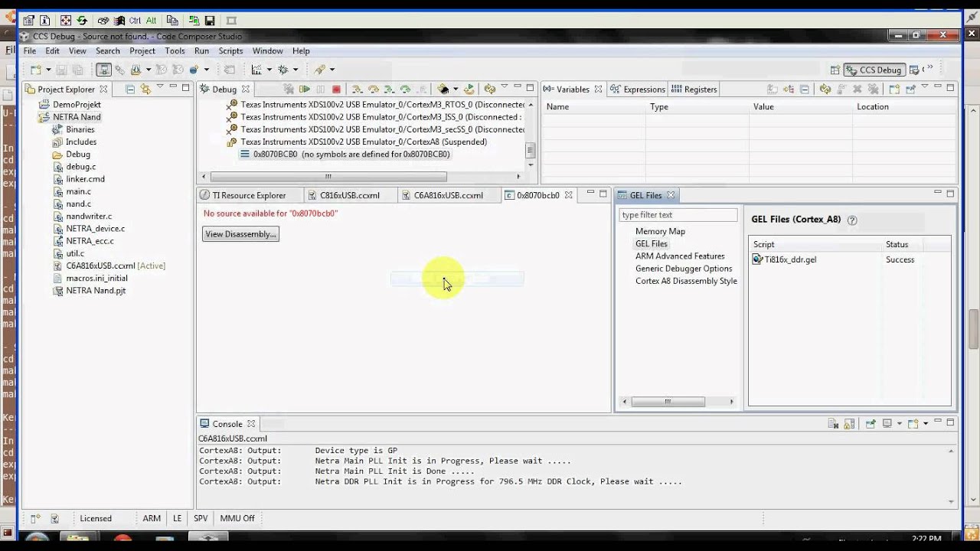Viewport: 980px width, 551px height.
Task: Click the Ti816x_ddr.gel script icon
Action: pos(757,259)
